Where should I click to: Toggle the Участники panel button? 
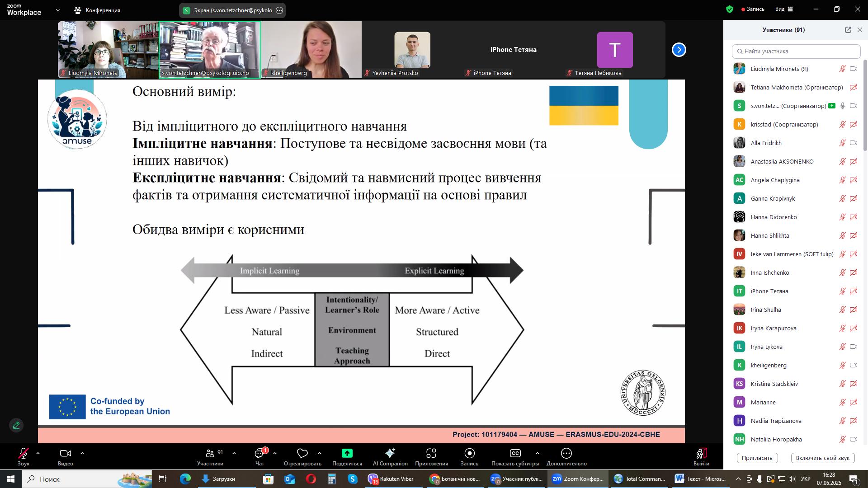[210, 457]
